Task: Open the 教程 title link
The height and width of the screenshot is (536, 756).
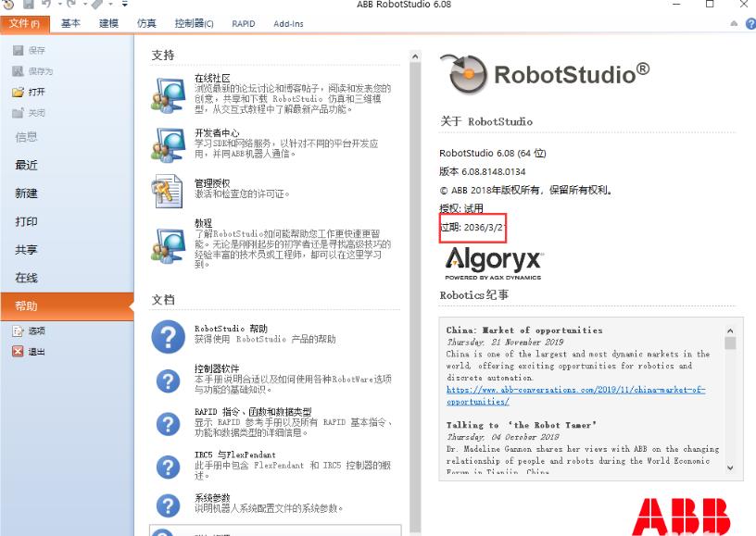Action: (x=204, y=223)
